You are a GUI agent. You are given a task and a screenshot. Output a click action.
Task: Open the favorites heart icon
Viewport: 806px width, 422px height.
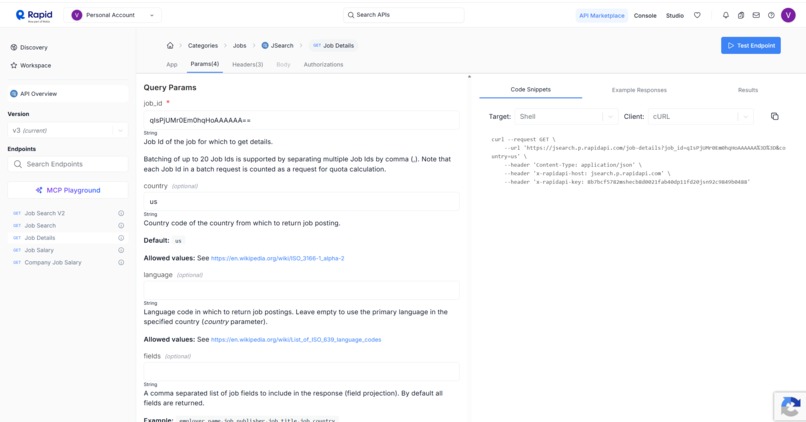[x=697, y=15]
